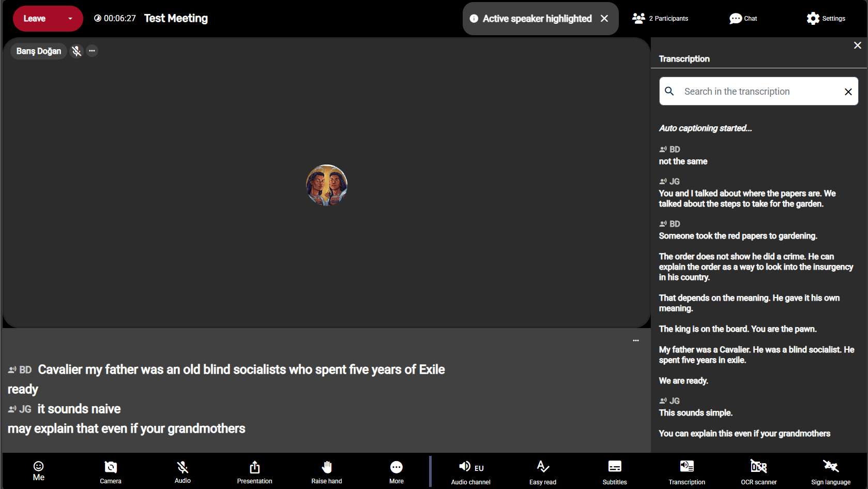Open Barış Doğan's three-dot options
Image resolution: width=868 pixels, height=489 pixels.
(x=92, y=51)
